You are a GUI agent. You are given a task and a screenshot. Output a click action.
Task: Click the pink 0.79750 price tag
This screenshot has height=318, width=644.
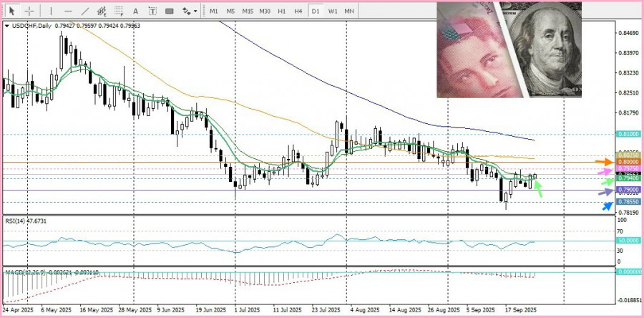click(x=628, y=169)
